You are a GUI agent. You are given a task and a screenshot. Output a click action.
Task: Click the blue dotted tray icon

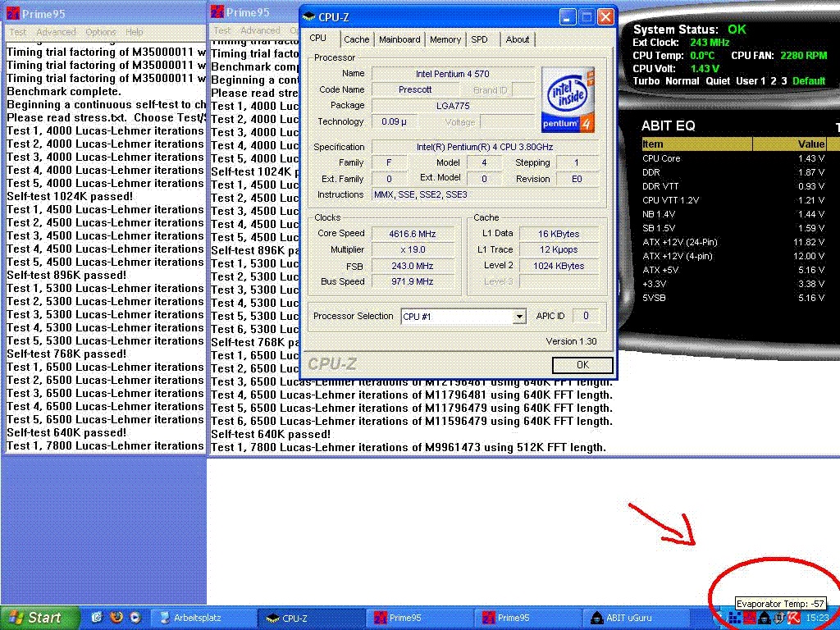click(x=735, y=618)
